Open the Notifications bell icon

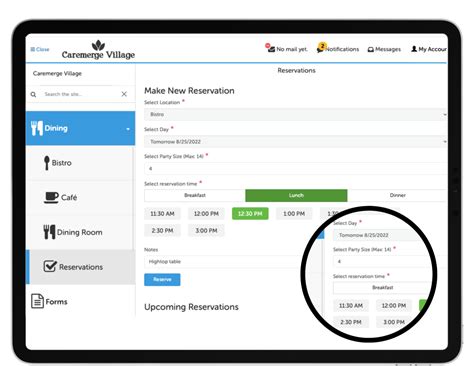coord(321,48)
